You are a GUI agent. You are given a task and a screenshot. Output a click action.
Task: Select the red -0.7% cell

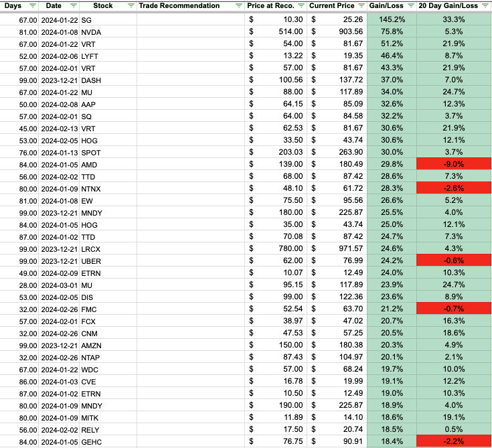click(454, 309)
